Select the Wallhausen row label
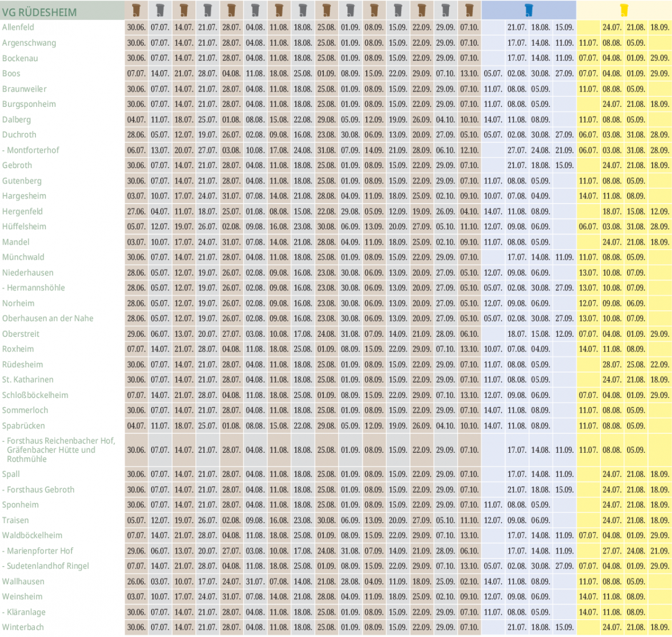The image size is (672, 637). 23,582
